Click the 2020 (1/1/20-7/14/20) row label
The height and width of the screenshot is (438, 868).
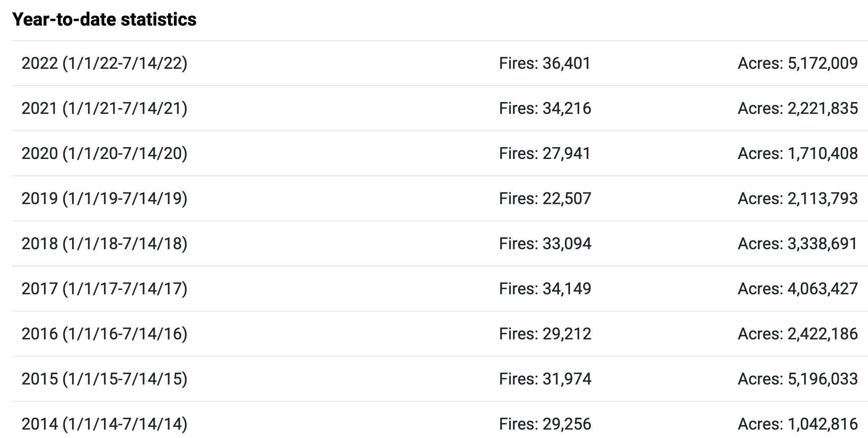[104, 153]
